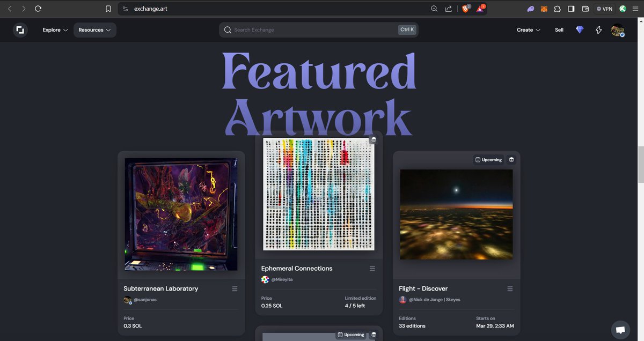Click the @Mireyita colorful avatar
The width and height of the screenshot is (644, 341).
(x=265, y=280)
